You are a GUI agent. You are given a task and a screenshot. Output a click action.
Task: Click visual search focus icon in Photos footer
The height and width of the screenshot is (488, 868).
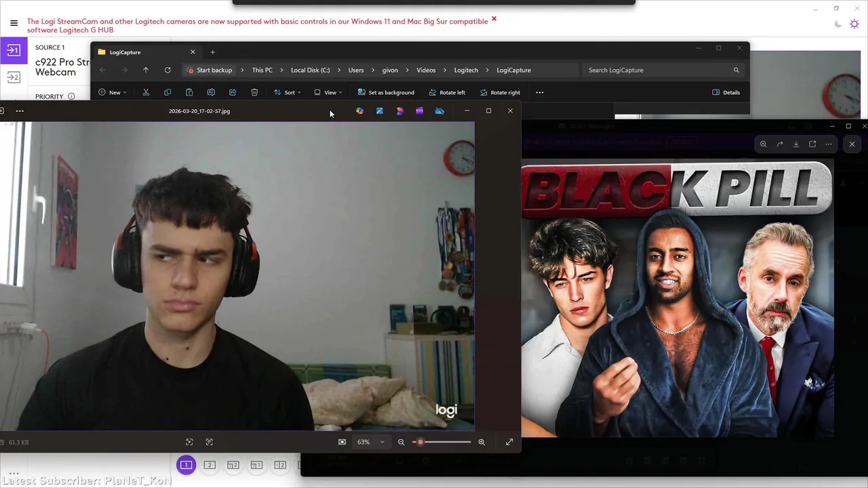189,442
